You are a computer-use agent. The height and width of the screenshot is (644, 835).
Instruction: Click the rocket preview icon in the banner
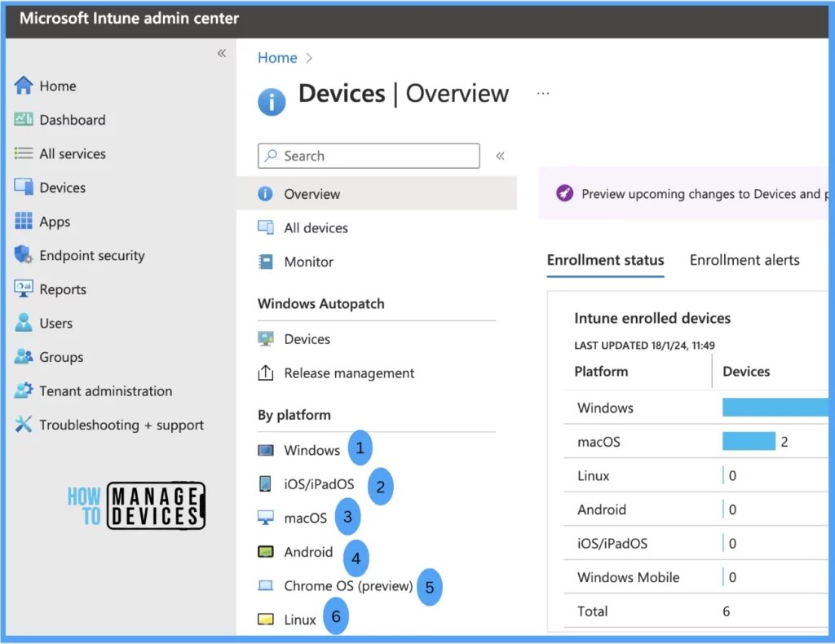point(564,193)
